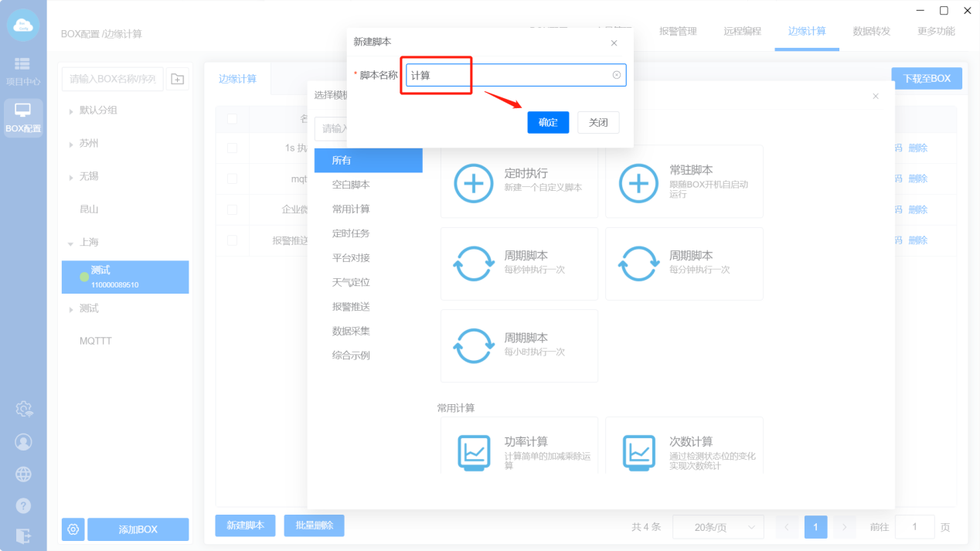The height and width of the screenshot is (551, 980).
Task: Tick the checkbox on the 报警推送 row
Action: point(232,240)
